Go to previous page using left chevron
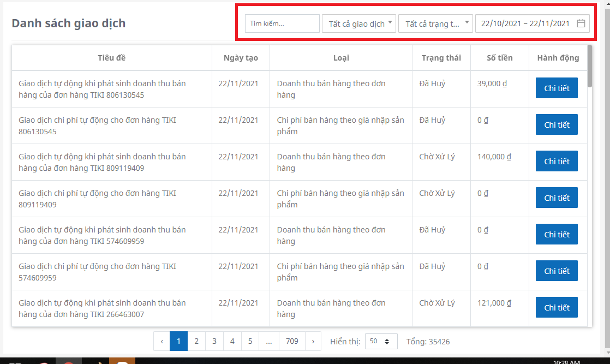Viewport: 610px width, 364px height. [x=162, y=341]
